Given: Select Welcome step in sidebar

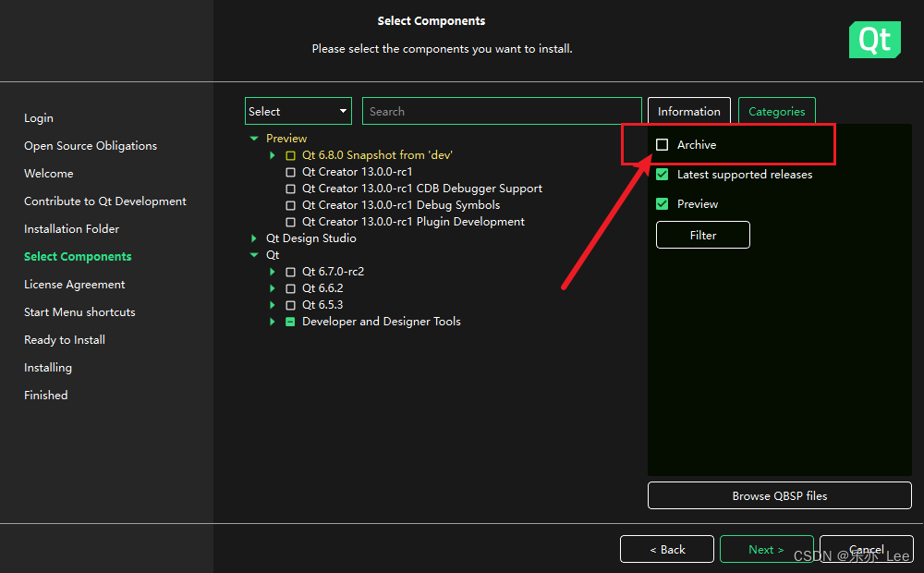Looking at the screenshot, I should point(49,174).
